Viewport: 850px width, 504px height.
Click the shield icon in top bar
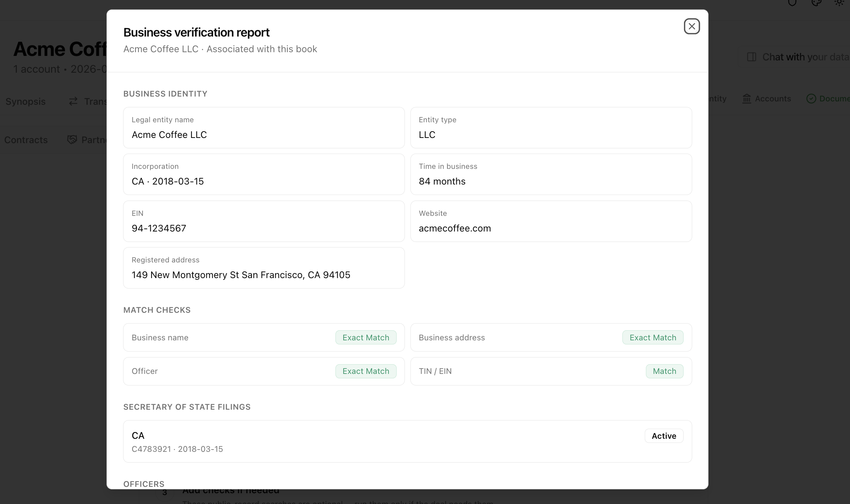[x=792, y=3]
